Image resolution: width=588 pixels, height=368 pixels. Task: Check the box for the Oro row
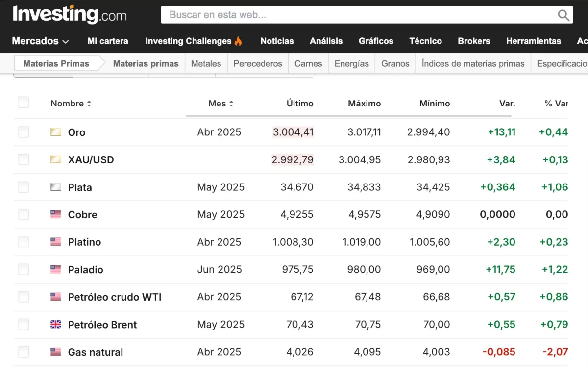pyautogui.click(x=24, y=132)
